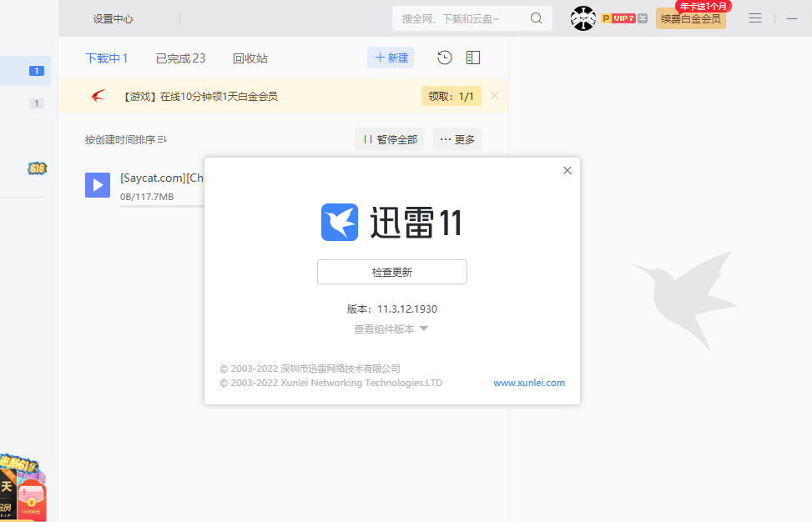Click the panel layout icon beside history

(x=473, y=58)
